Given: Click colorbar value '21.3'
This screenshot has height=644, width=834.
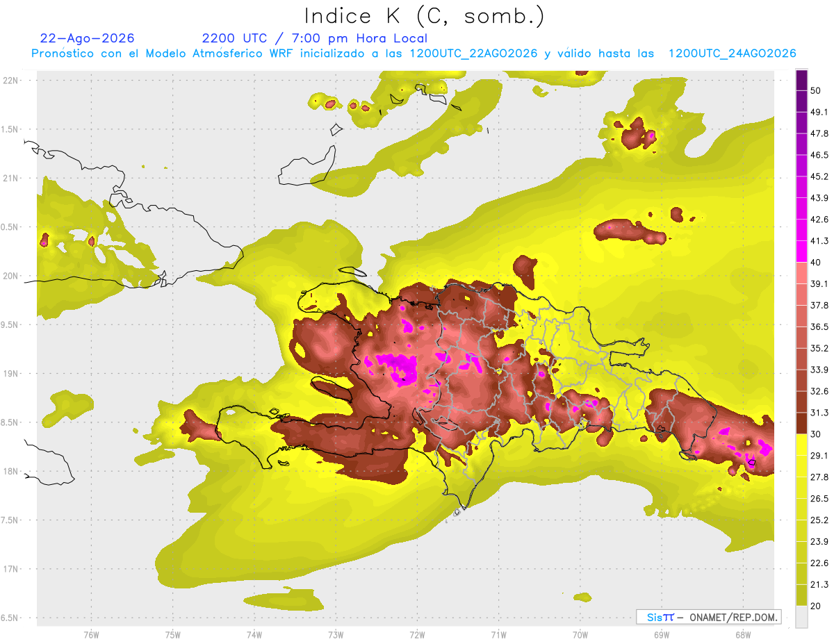Looking at the screenshot, I should [x=819, y=584].
